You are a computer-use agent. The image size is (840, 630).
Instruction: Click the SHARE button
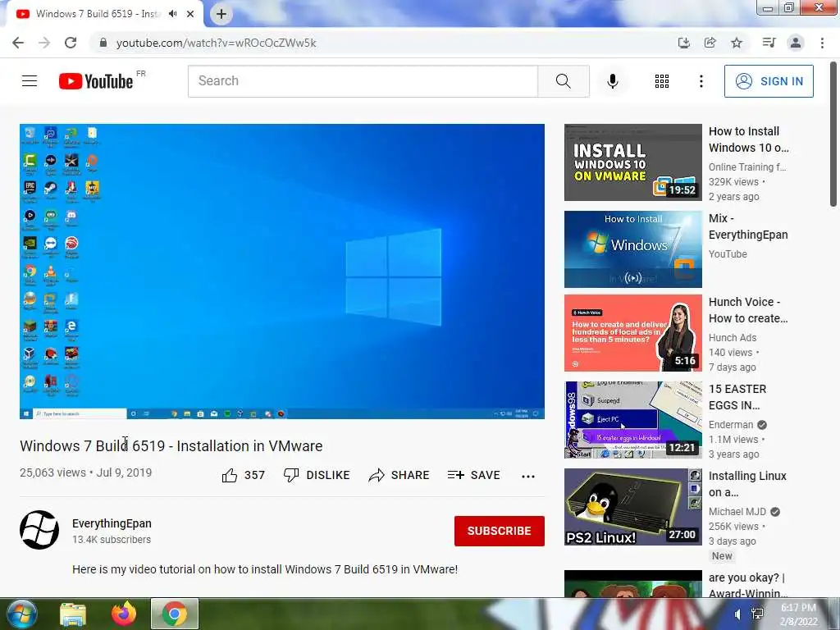tap(399, 475)
